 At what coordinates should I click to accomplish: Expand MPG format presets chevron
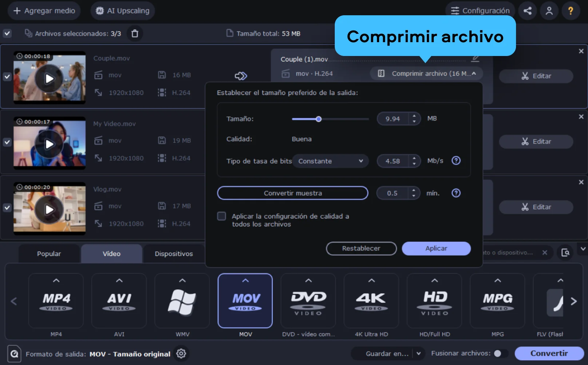(x=497, y=280)
